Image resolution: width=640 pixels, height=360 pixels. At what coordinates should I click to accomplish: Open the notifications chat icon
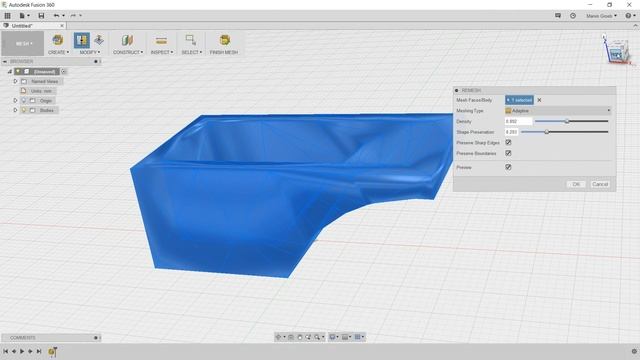coord(558,16)
